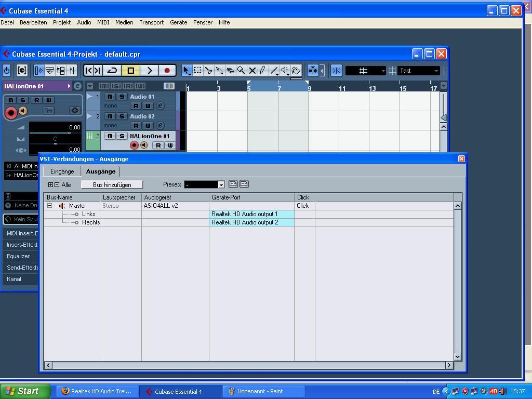Enable Read automation on Audio 01

[x=136, y=106]
